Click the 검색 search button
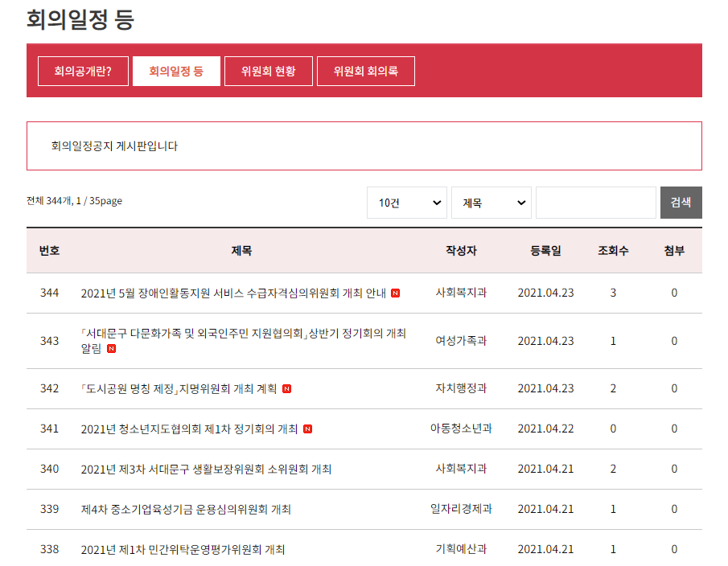Screen dimensions: 728x566 (x=681, y=203)
